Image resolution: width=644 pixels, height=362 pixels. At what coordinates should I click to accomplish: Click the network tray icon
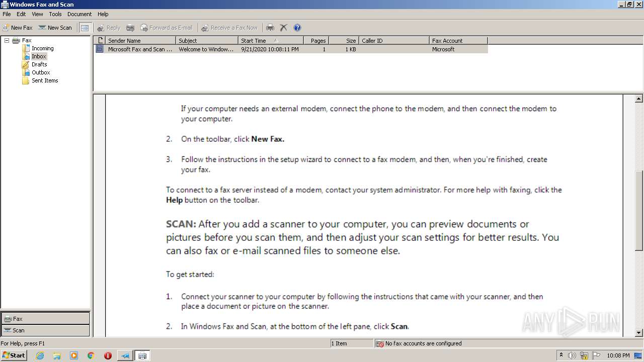[585, 355]
